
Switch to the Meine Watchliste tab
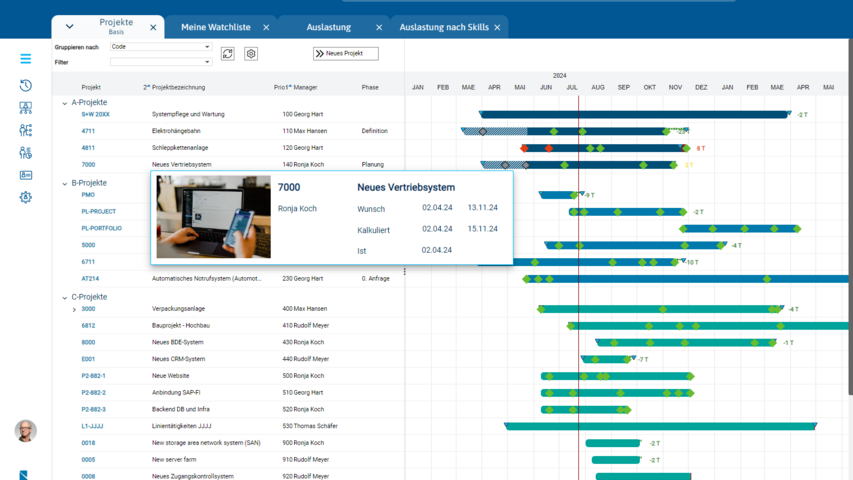(215, 28)
